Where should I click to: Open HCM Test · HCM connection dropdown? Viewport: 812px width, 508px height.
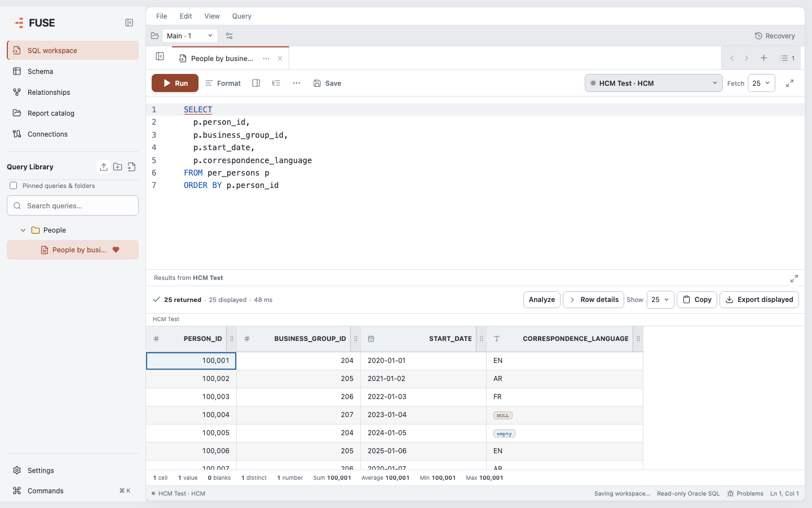coord(654,83)
